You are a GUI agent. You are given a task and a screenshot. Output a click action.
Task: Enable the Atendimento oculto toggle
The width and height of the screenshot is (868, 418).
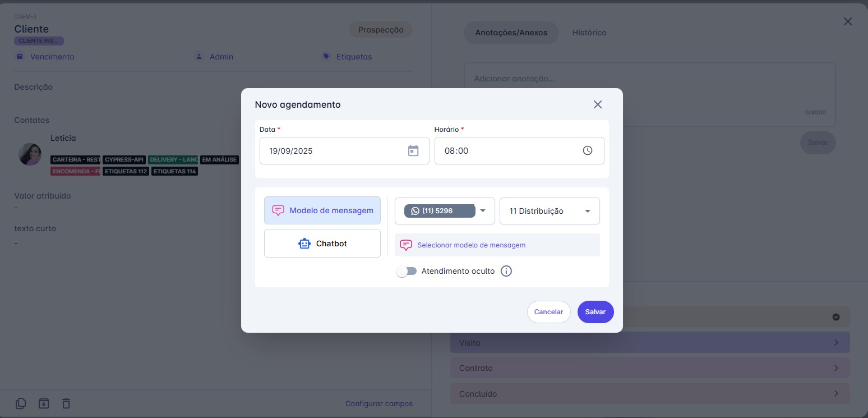tap(407, 271)
